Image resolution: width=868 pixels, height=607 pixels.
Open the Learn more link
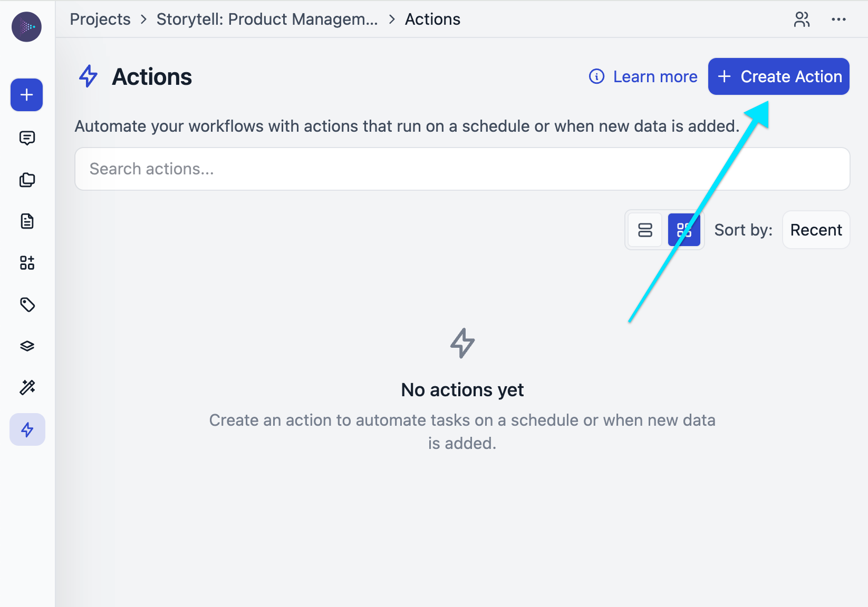pyautogui.click(x=643, y=76)
